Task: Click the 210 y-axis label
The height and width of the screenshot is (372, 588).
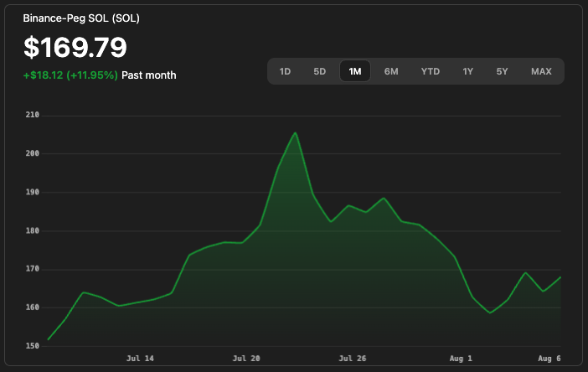Action: tap(33, 115)
